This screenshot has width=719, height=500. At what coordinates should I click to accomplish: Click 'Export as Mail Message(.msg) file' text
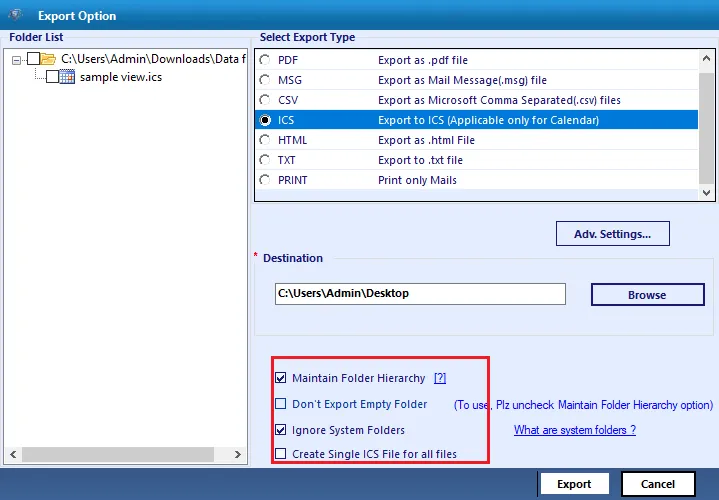[x=462, y=80]
